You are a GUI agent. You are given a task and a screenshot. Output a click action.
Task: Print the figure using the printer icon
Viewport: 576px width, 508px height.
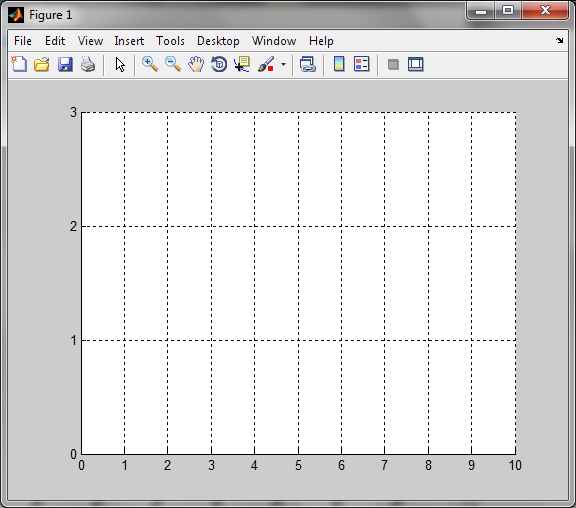88,64
